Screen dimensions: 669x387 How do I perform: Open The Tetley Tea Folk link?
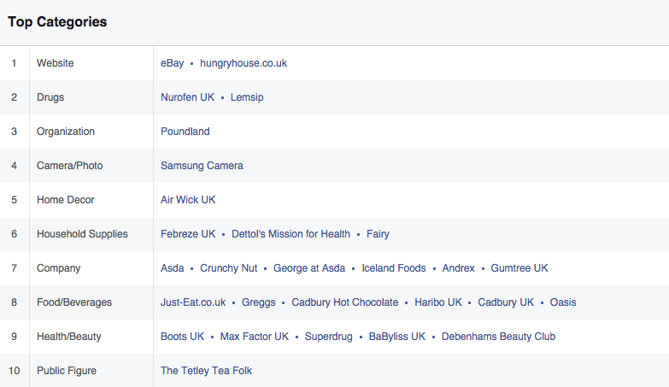(206, 370)
